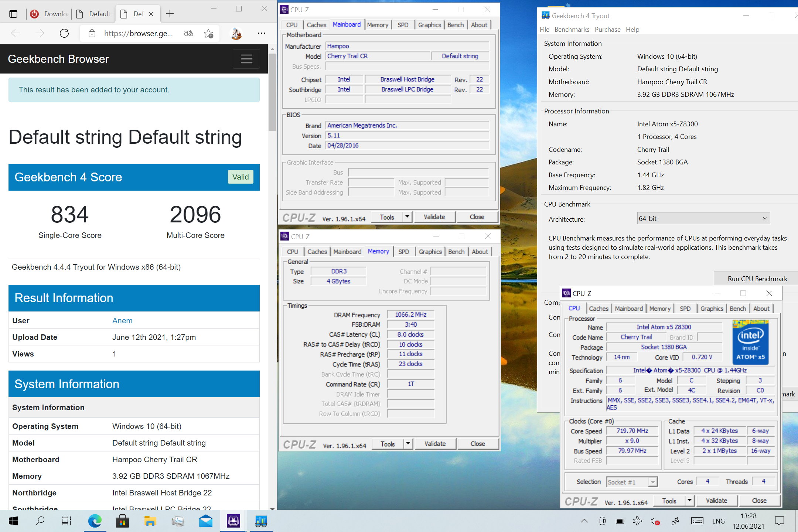Image resolution: width=798 pixels, height=532 pixels.
Task: Select SPD tab in Memory CPU-Z window
Action: (x=403, y=252)
